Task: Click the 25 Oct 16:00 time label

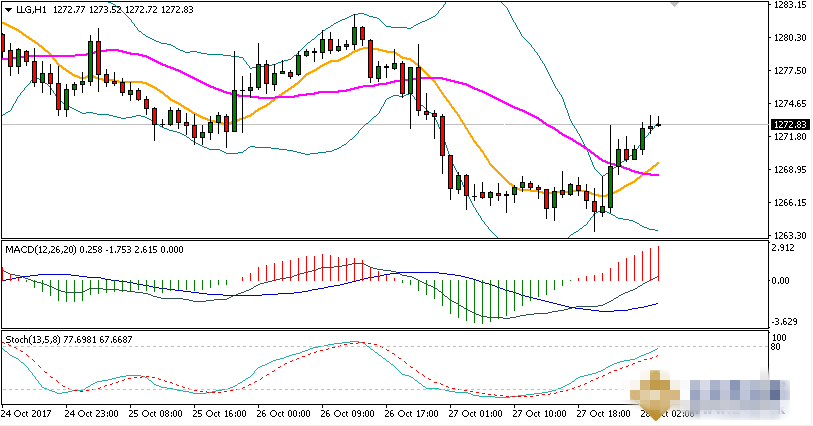Action: [x=218, y=413]
